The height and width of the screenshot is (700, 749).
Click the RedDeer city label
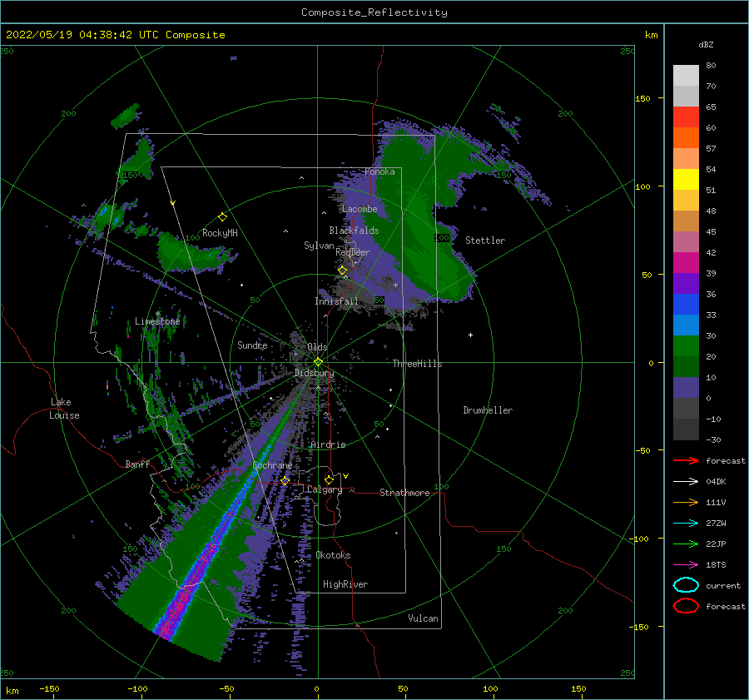[353, 252]
